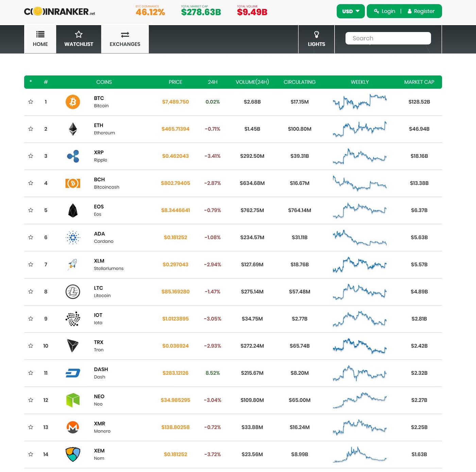Image resolution: width=476 pixels, height=472 pixels.
Task: Favorite EOS with its star
Action: point(31,210)
